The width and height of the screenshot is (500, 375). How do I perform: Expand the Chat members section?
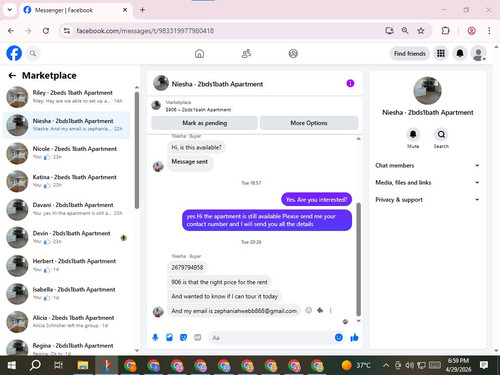[x=427, y=165]
